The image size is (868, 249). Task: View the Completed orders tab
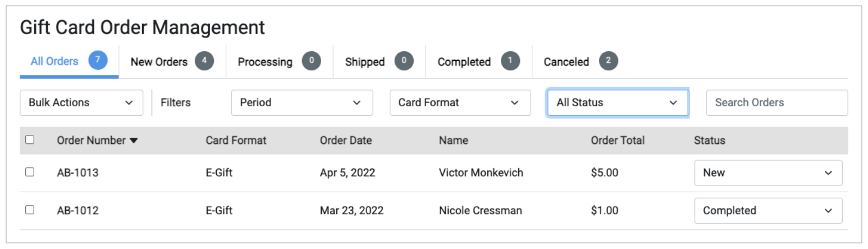[464, 62]
